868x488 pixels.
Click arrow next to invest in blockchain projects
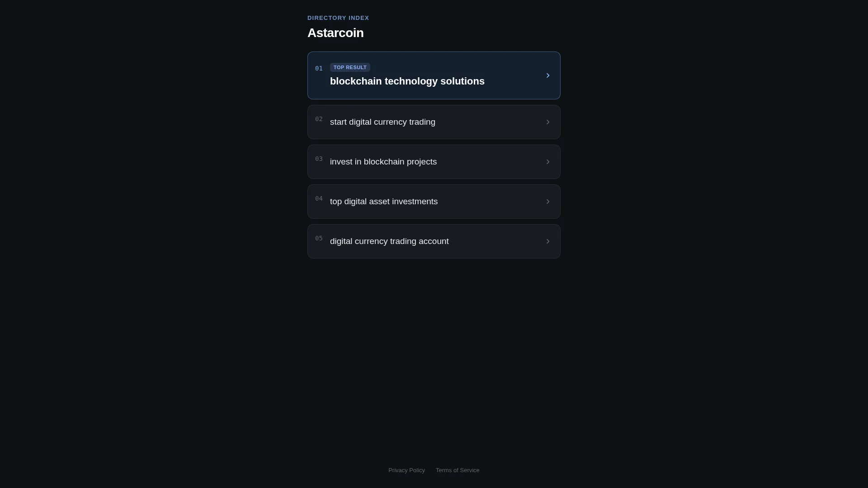547,162
